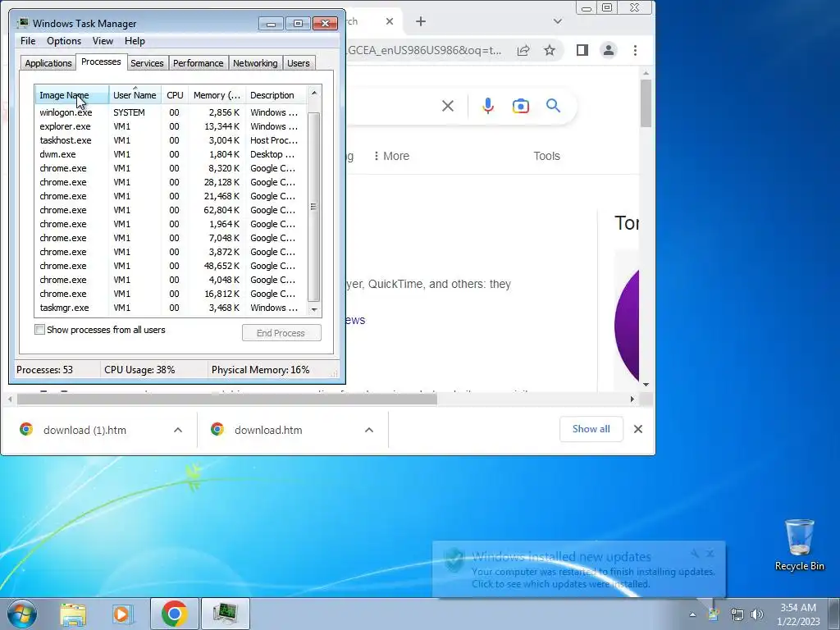Screen dimensions: 840x630
Task: Close the Chrome tab with its X
Action: pos(390,21)
